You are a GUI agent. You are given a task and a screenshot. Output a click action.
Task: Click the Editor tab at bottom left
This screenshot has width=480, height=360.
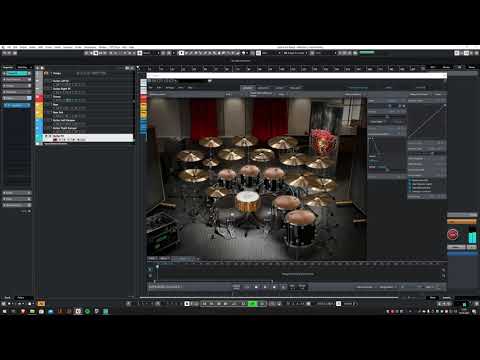point(21,298)
